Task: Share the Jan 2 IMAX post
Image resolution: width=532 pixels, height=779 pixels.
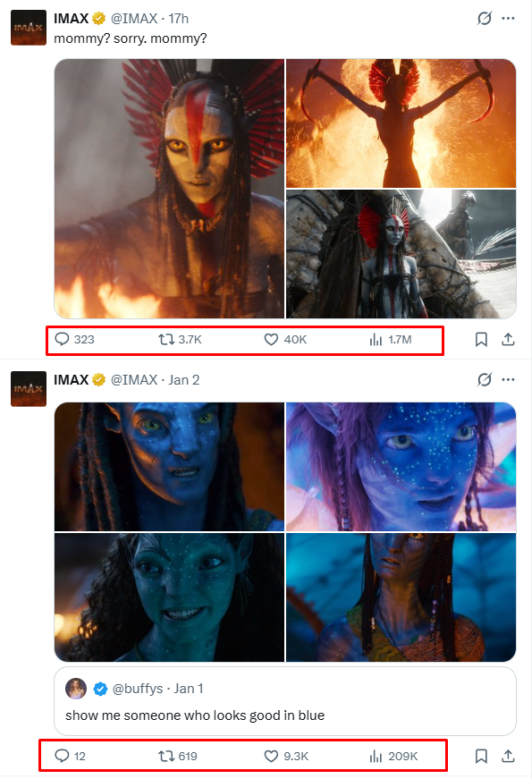Action: [508, 756]
